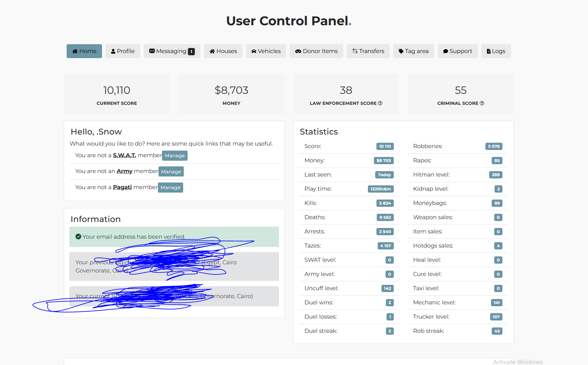Follow the S.W.A.T. link
Image resolution: width=588 pixels, height=365 pixels.
click(124, 155)
